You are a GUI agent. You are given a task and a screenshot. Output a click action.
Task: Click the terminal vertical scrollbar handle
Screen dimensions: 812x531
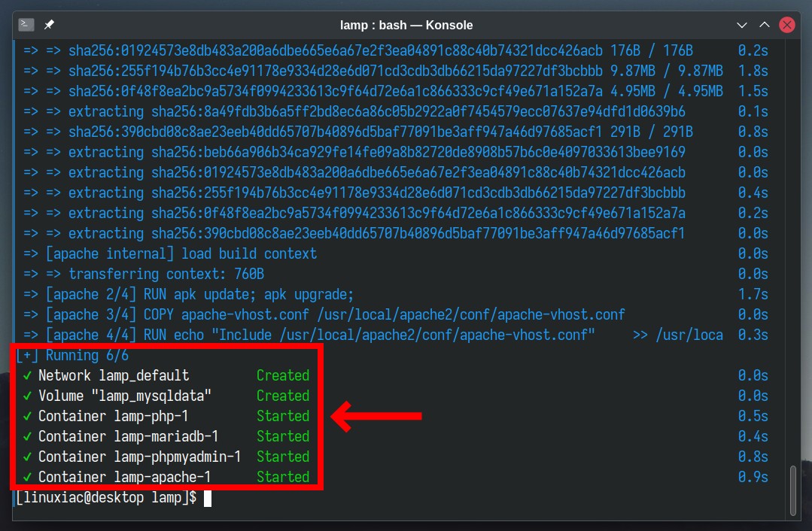tap(793, 490)
